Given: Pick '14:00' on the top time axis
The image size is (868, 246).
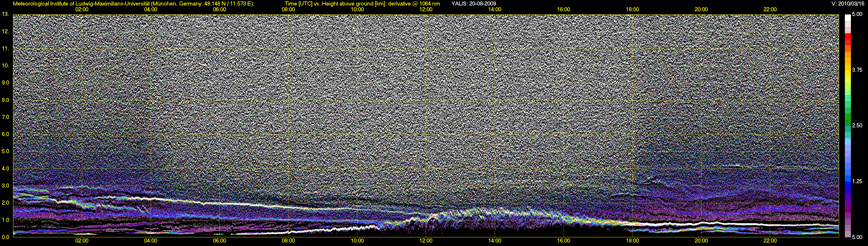Looking at the screenshot, I should point(495,10).
